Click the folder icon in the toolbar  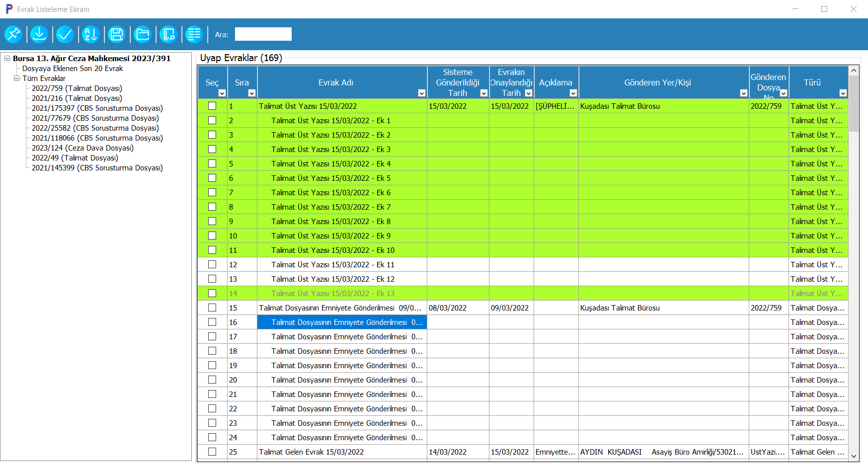[x=143, y=34]
